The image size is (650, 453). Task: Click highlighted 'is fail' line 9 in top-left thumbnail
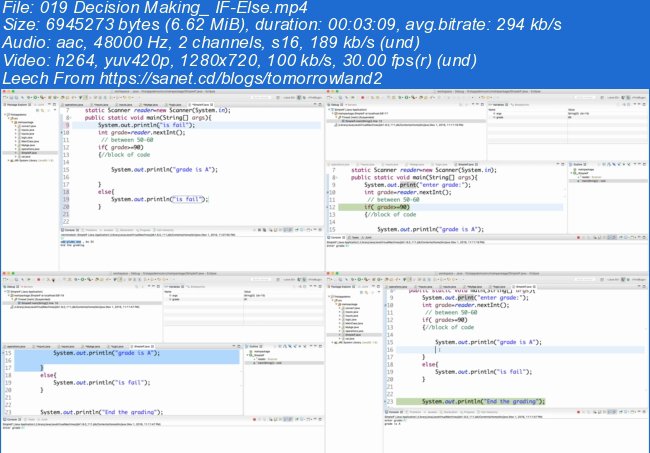pos(146,125)
